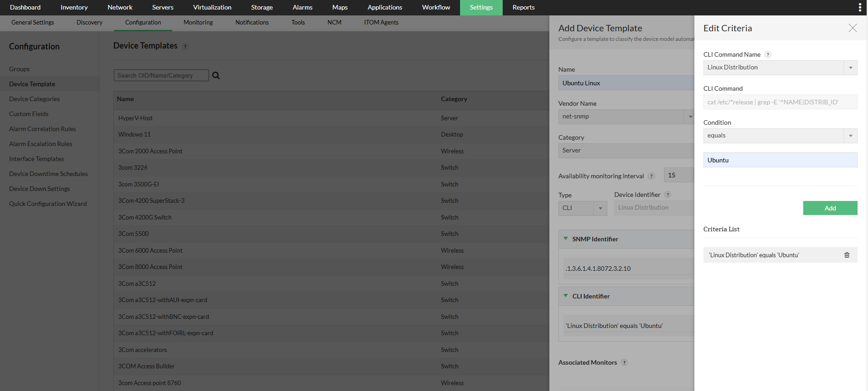Click the search magnifier icon in Device Templates
The image size is (868, 391).
pos(216,75)
